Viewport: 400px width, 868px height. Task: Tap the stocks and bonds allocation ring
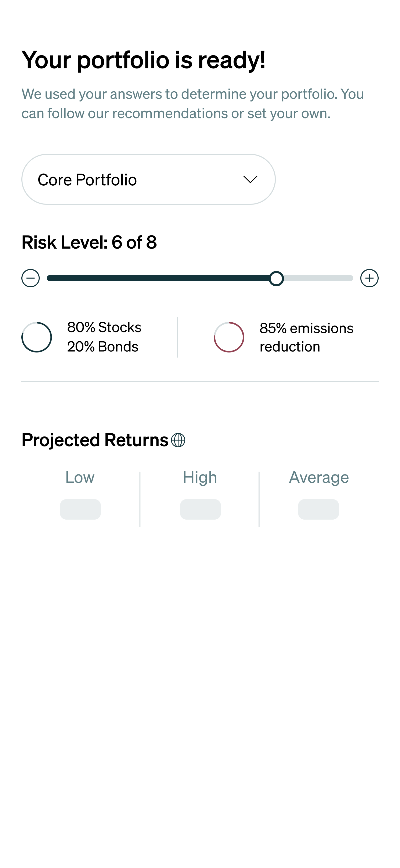(37, 337)
